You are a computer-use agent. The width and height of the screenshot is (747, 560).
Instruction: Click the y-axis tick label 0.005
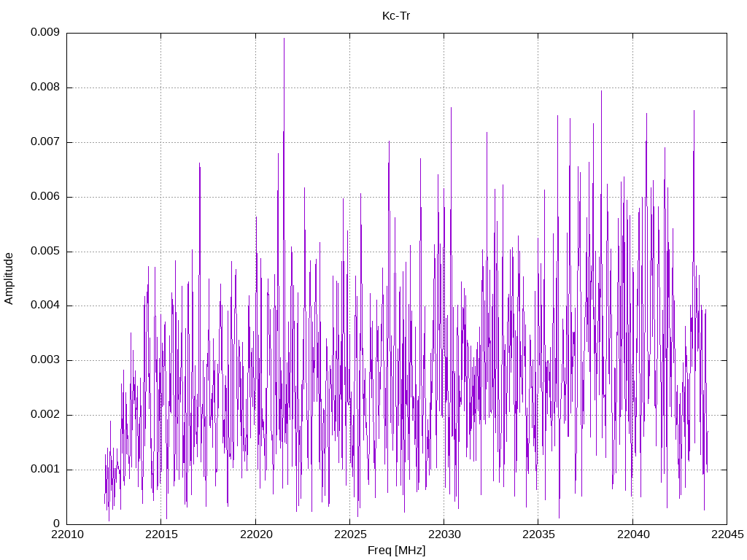coord(45,251)
